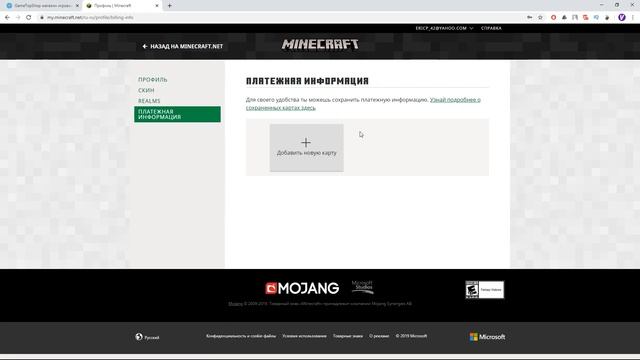Open the terms of use footer link
The image size is (640, 360).
pyautogui.click(x=304, y=336)
